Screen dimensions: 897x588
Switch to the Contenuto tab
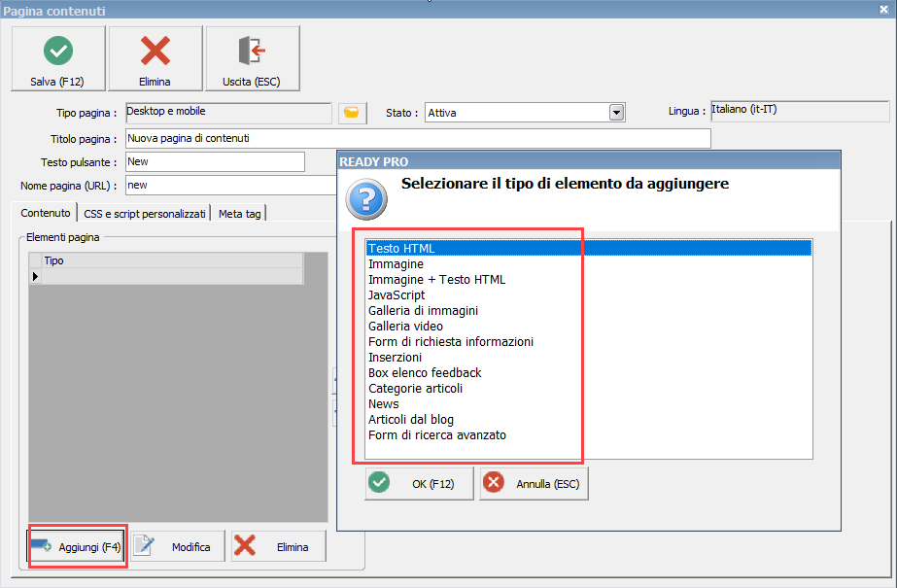click(x=46, y=213)
